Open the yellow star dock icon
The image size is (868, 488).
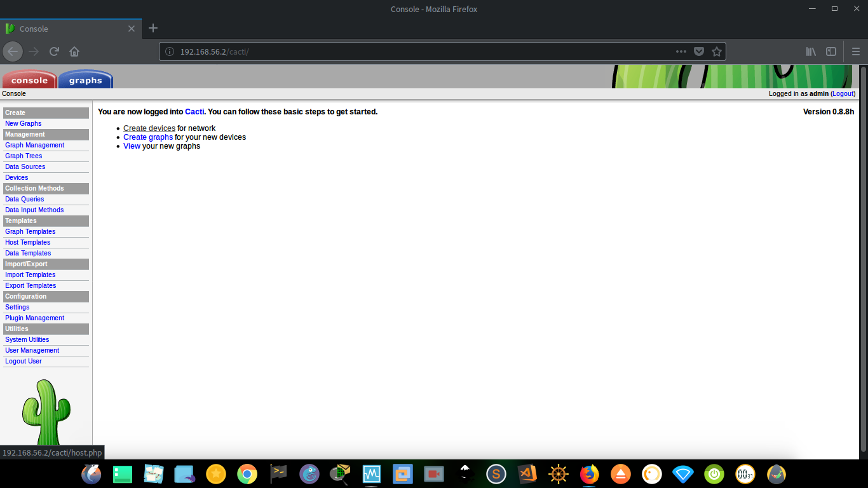(x=216, y=474)
